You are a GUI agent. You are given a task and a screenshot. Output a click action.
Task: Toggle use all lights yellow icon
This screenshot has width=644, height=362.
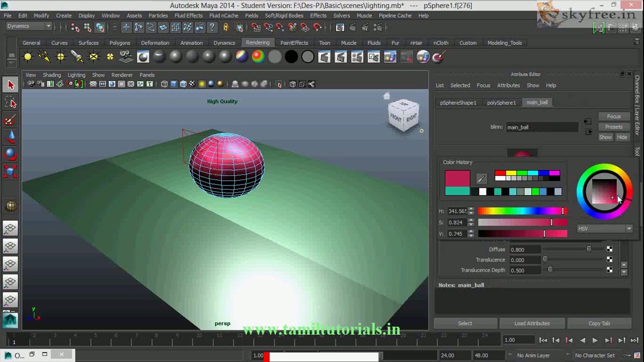(202, 84)
